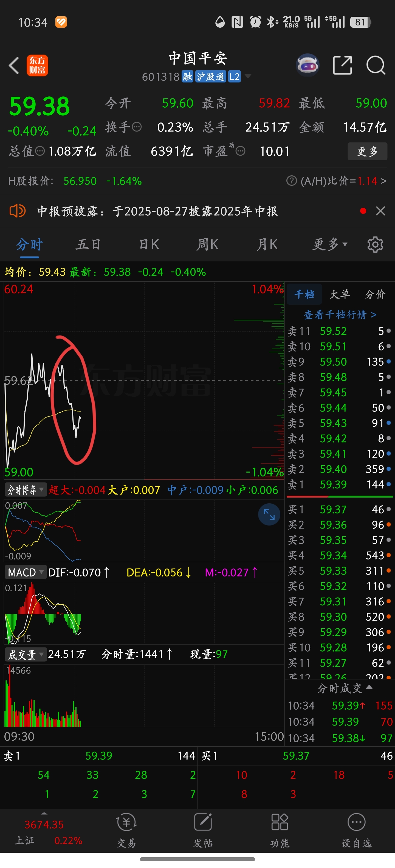Tap current price 59.38

(x=39, y=106)
